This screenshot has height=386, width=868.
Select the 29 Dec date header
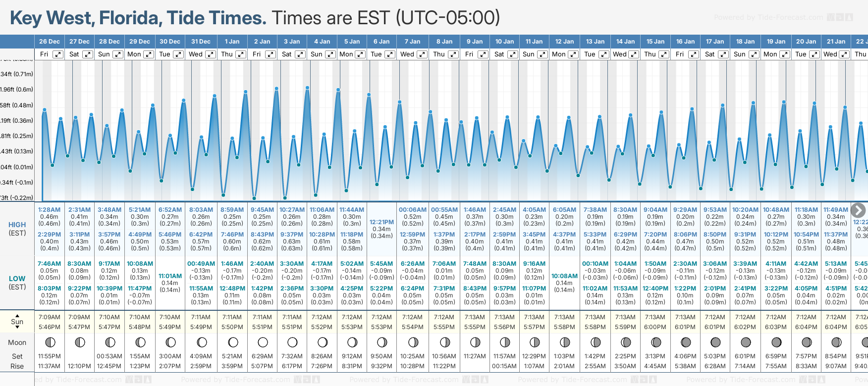(140, 42)
